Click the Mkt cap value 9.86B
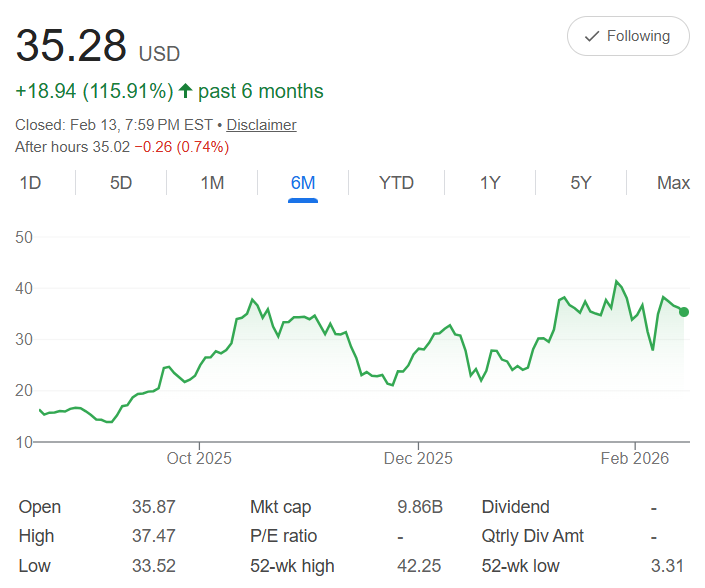705x588 pixels. tap(419, 507)
